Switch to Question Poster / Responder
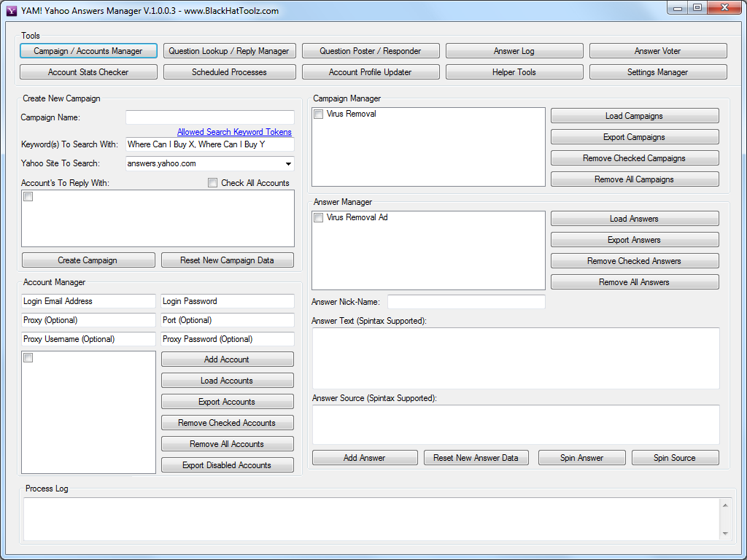Viewport: 747px width, 560px height. (x=370, y=51)
